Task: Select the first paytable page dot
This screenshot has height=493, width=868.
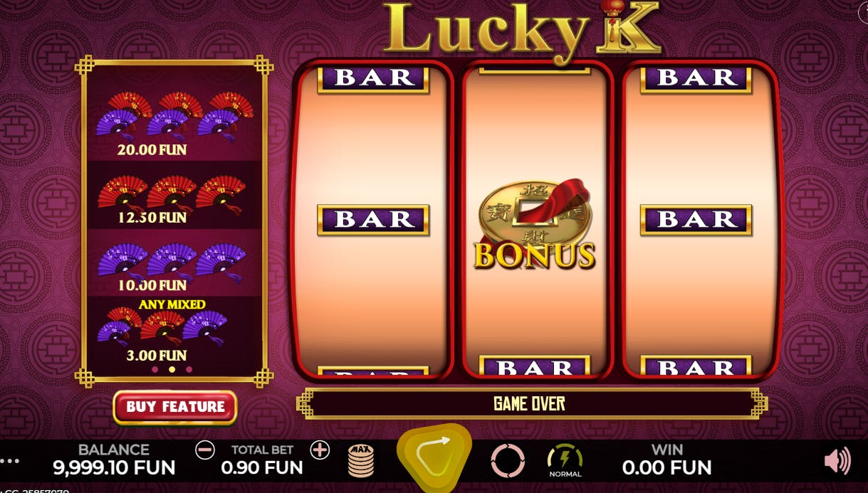Action: coord(155,370)
